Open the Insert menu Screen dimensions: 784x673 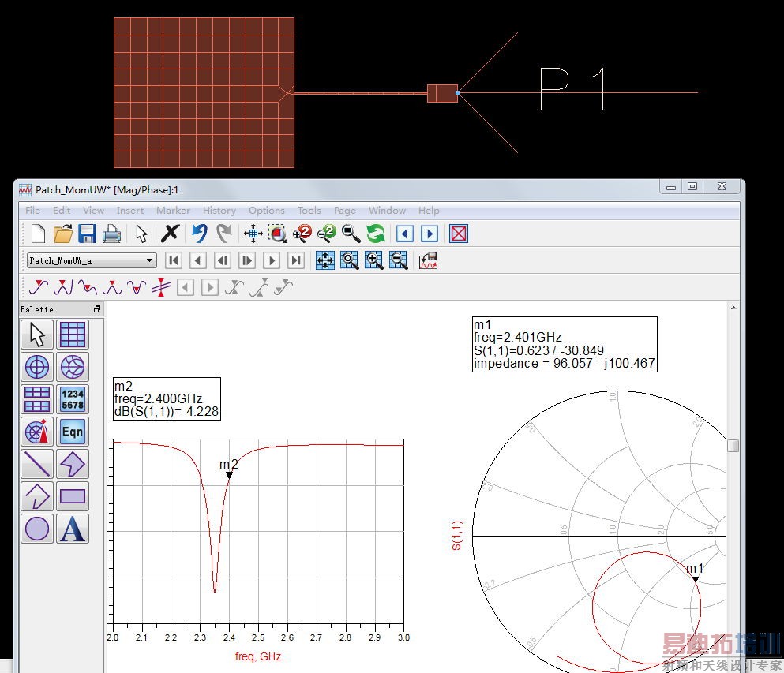point(130,211)
